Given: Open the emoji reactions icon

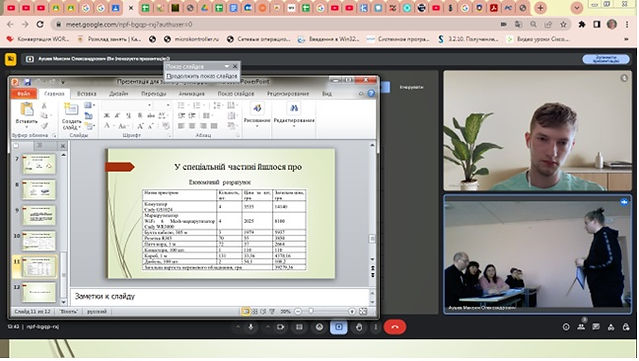Looking at the screenshot, I should (320, 327).
